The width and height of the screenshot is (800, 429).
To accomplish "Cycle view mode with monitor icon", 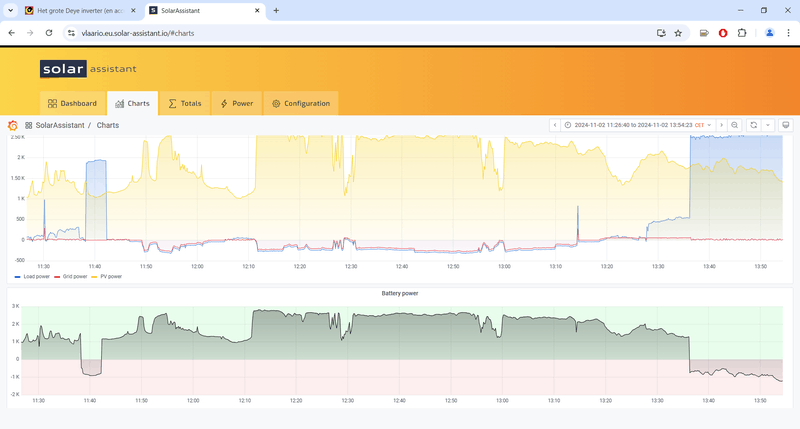I will [x=786, y=125].
